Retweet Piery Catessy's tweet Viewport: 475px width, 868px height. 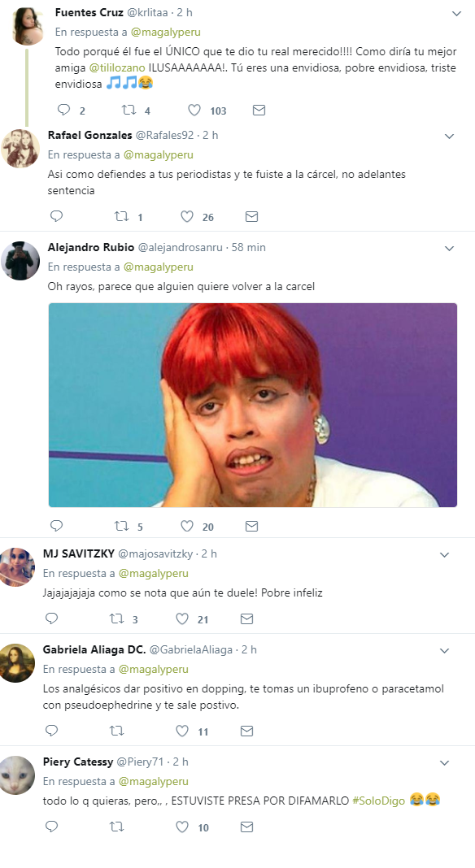coord(117,827)
